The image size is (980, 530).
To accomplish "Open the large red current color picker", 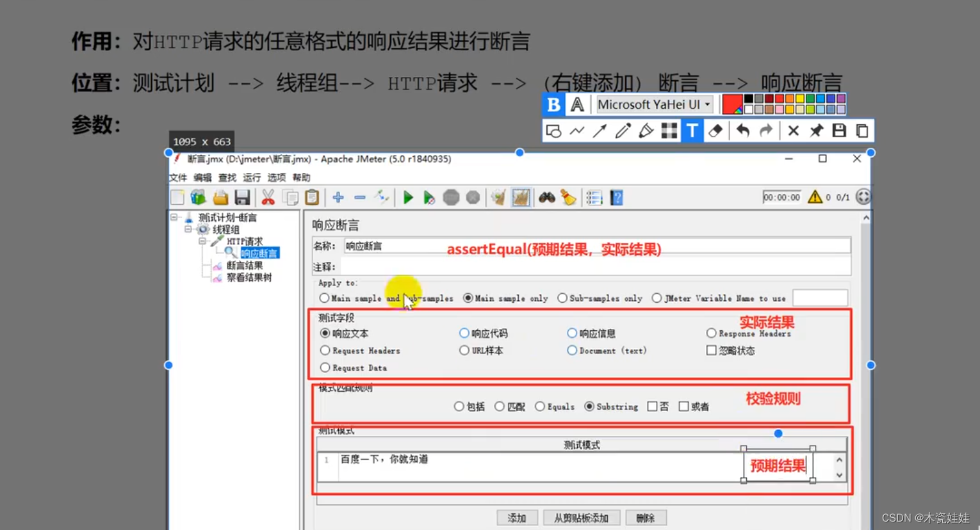I will pyautogui.click(x=732, y=104).
